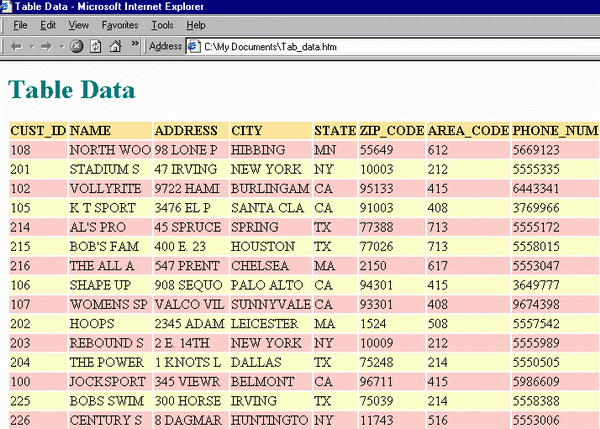
Task: Select address cell 47 IRVING
Action: click(x=191, y=169)
